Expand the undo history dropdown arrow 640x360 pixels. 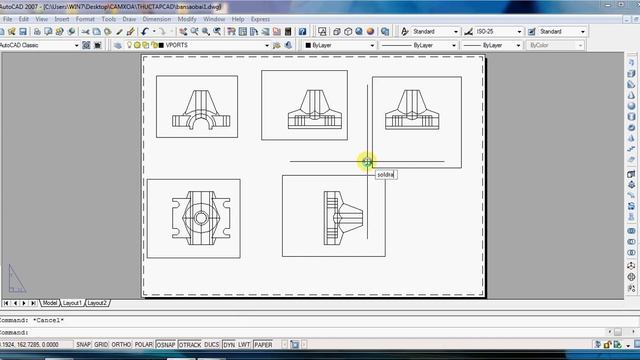(x=154, y=31)
